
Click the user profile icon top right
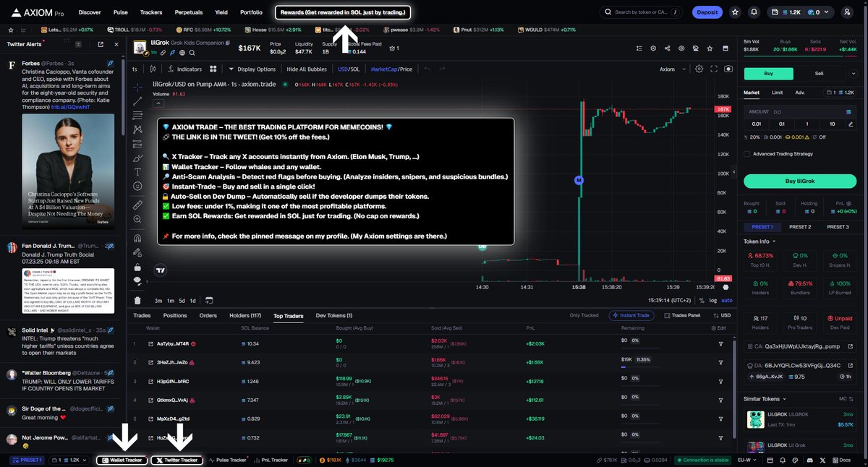click(x=847, y=12)
